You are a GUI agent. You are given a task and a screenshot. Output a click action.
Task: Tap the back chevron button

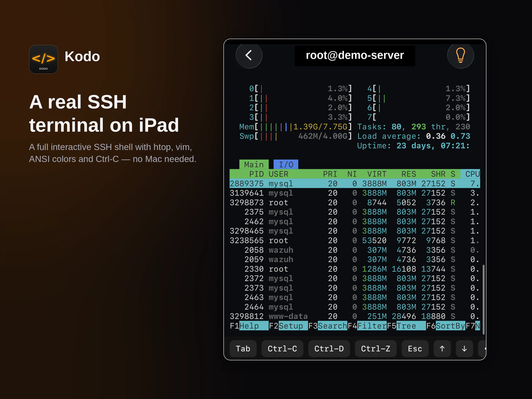[x=249, y=55]
